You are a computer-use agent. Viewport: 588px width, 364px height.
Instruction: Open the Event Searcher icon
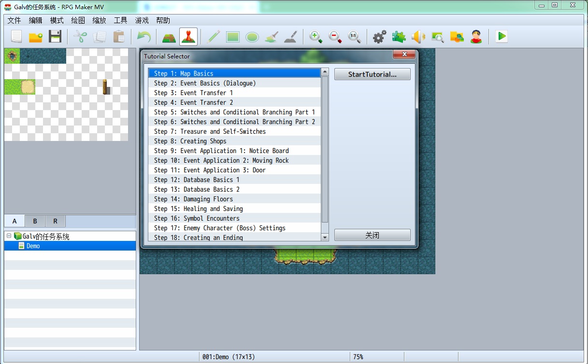click(x=437, y=37)
